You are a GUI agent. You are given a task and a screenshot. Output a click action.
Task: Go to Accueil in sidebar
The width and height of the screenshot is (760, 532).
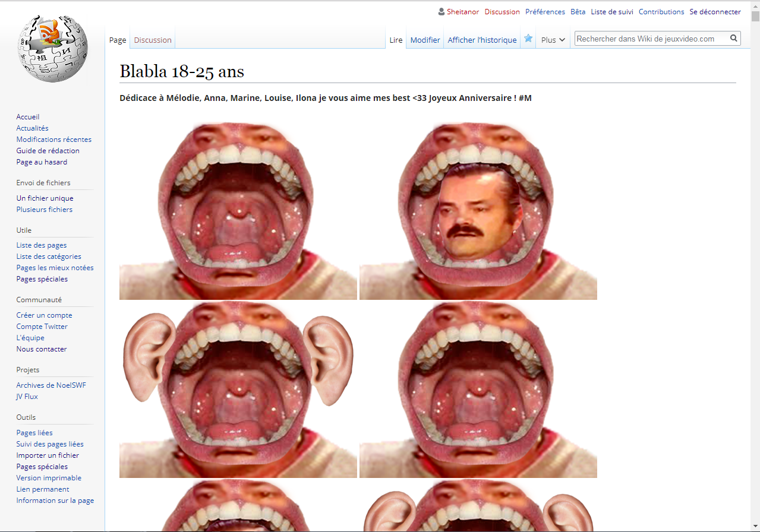(x=28, y=117)
